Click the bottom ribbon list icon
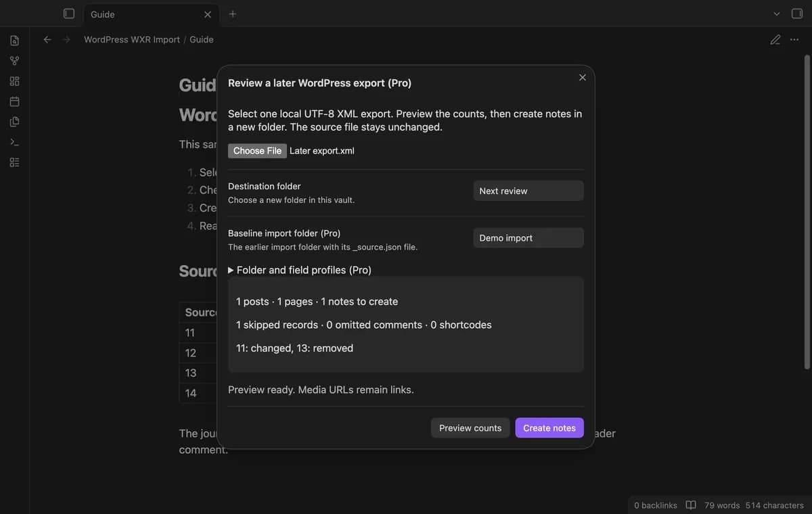This screenshot has width=812, height=514. tap(14, 162)
